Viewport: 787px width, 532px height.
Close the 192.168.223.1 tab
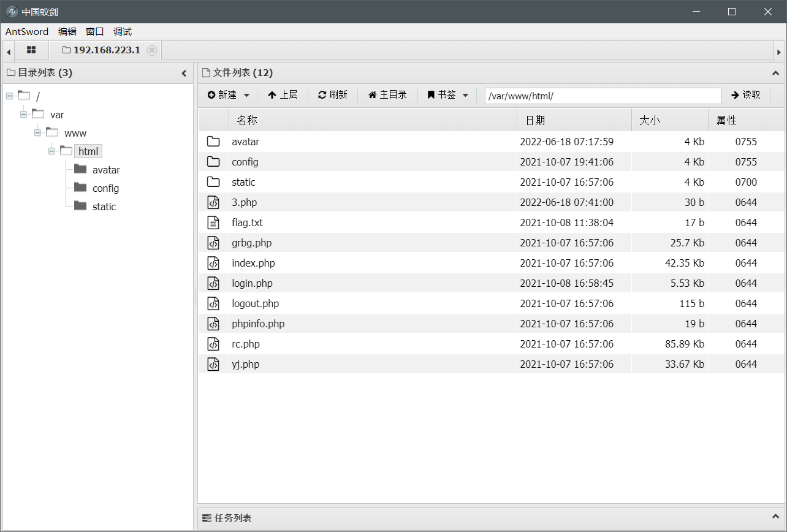click(152, 50)
